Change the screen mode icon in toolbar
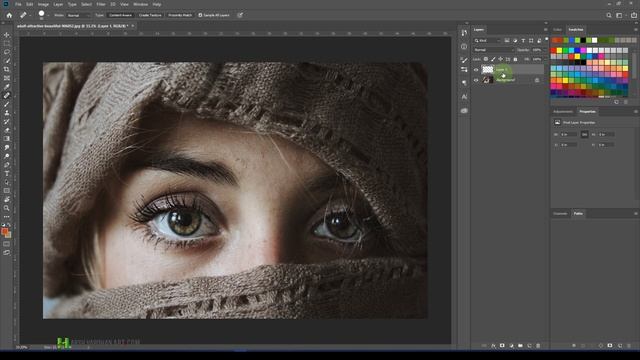The width and height of the screenshot is (640, 360). tap(7, 253)
